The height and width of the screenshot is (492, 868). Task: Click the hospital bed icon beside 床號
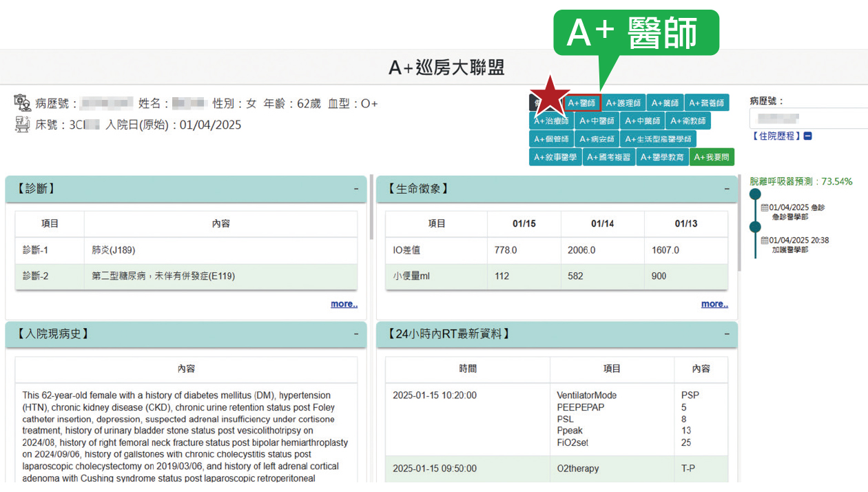pyautogui.click(x=22, y=125)
